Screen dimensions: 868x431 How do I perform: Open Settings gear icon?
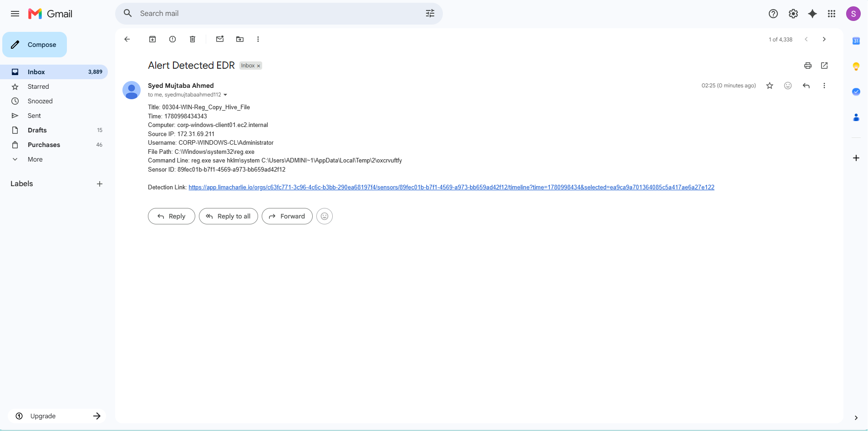point(793,14)
